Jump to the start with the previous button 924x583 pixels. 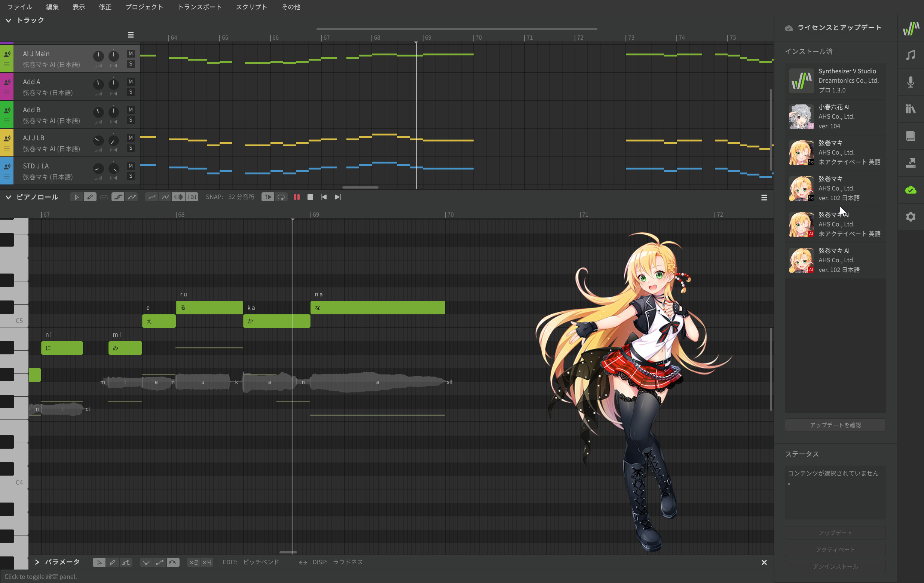point(324,197)
